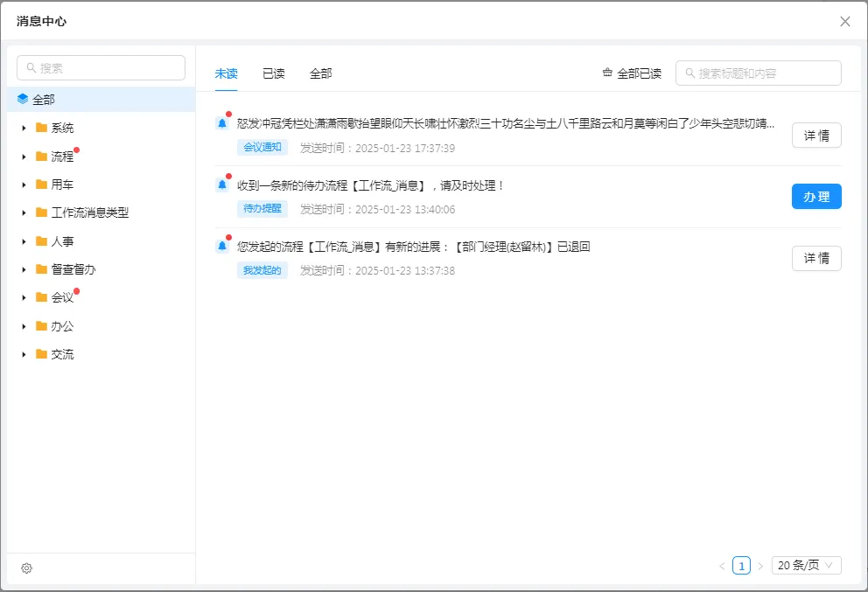Image resolution: width=868 pixels, height=592 pixels.
Task: Expand the 会议 category arrow
Action: (24, 298)
